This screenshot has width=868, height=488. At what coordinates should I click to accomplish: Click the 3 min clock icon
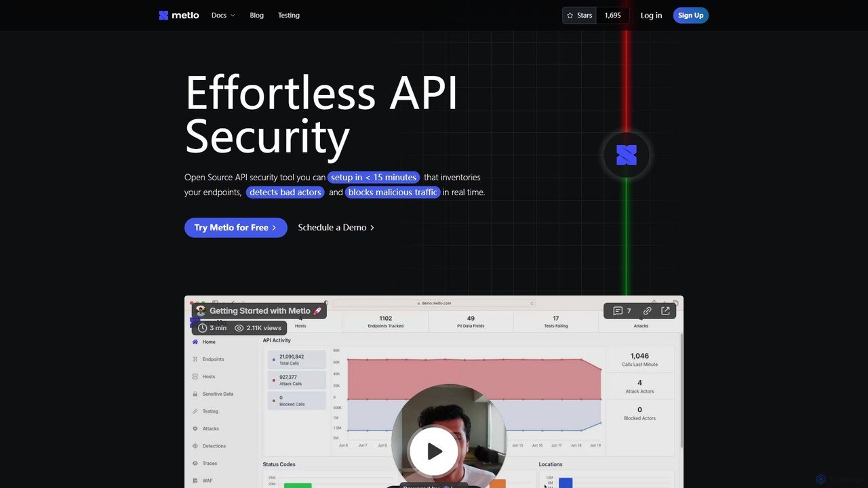click(202, 327)
